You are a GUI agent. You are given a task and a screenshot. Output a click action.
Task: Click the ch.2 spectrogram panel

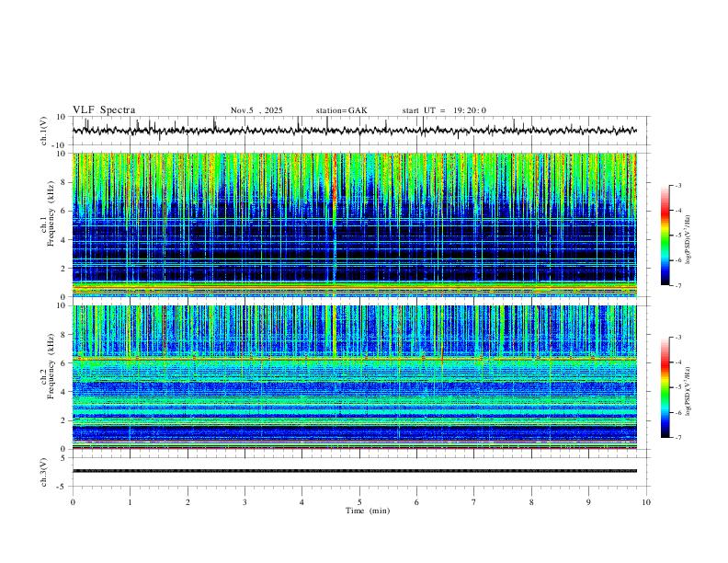pyautogui.click(x=355, y=377)
